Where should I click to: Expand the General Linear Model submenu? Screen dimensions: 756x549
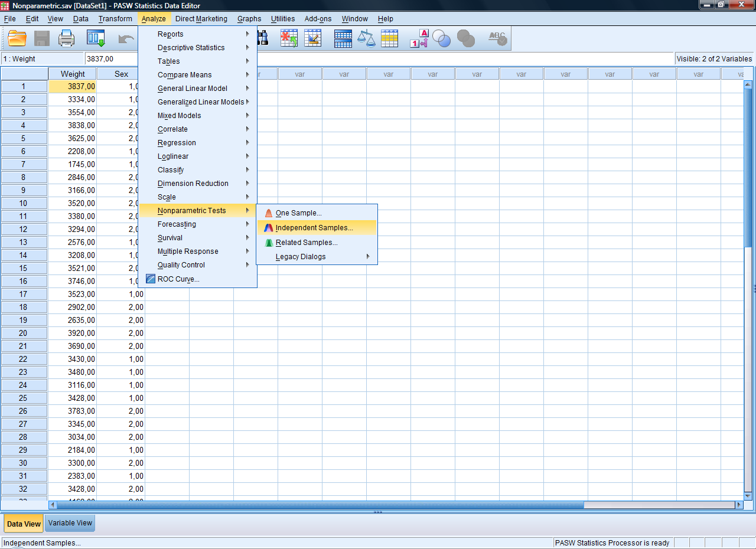(x=197, y=89)
